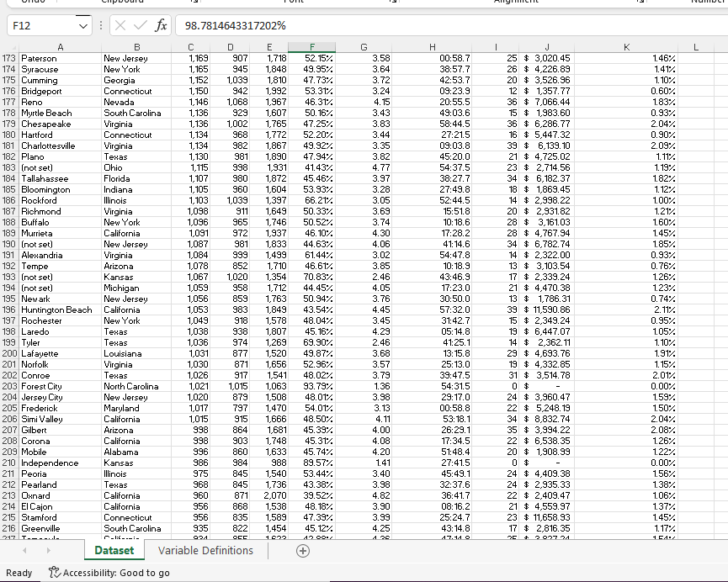Click previous sheet navigation arrow
Screen dimensions: 728x582
click(x=24, y=551)
